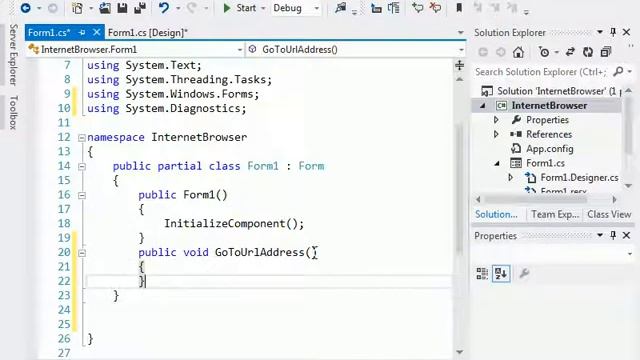Comment out the selected lines
This screenshot has height=360, width=640.
coord(418,8)
